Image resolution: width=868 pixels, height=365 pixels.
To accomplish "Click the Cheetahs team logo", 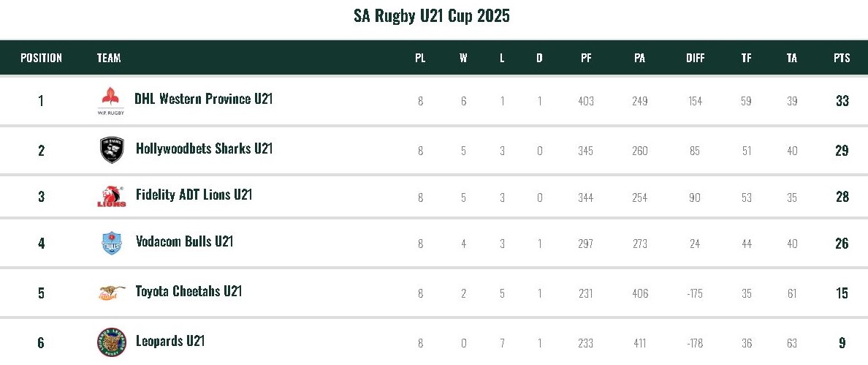I will click(111, 293).
